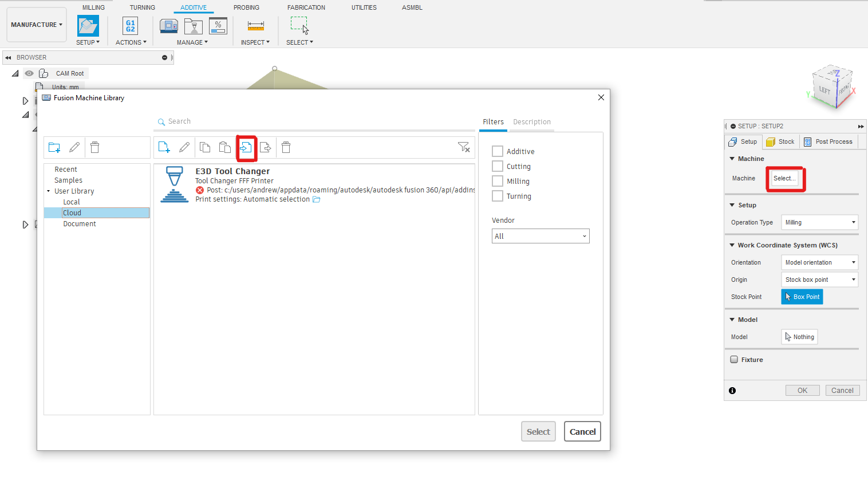Click the G1 G2 post process icon
The width and height of the screenshot is (868, 488).
point(131,26)
